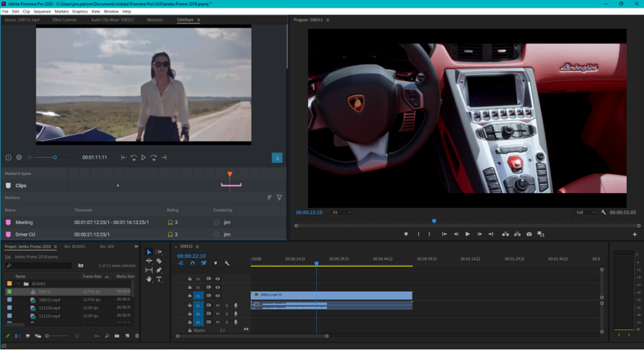
Task: Open the Fit zoom level dropdown
Action: [x=341, y=213]
